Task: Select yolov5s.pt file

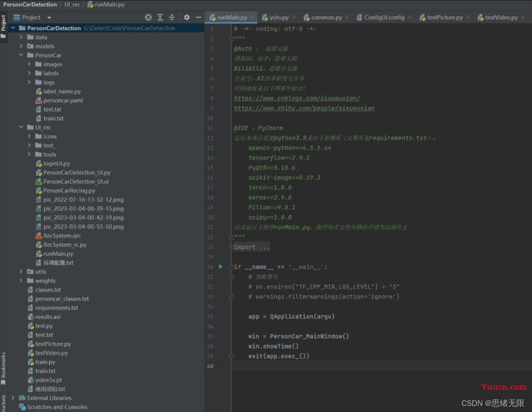Action: tap(49, 380)
